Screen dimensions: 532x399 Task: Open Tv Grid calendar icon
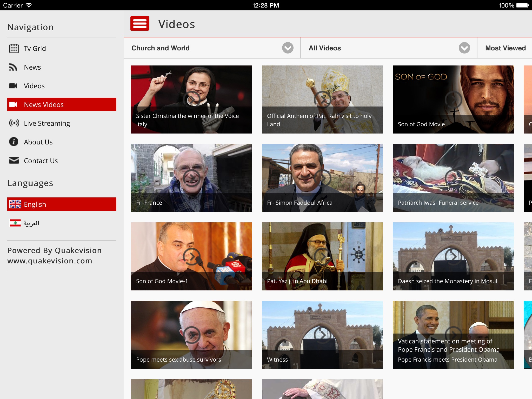tap(14, 48)
